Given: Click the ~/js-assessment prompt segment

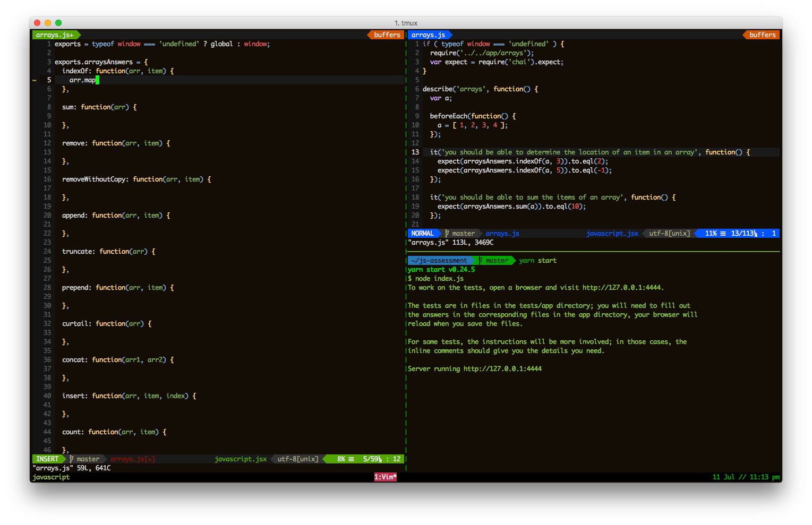Looking at the screenshot, I should [439, 261].
